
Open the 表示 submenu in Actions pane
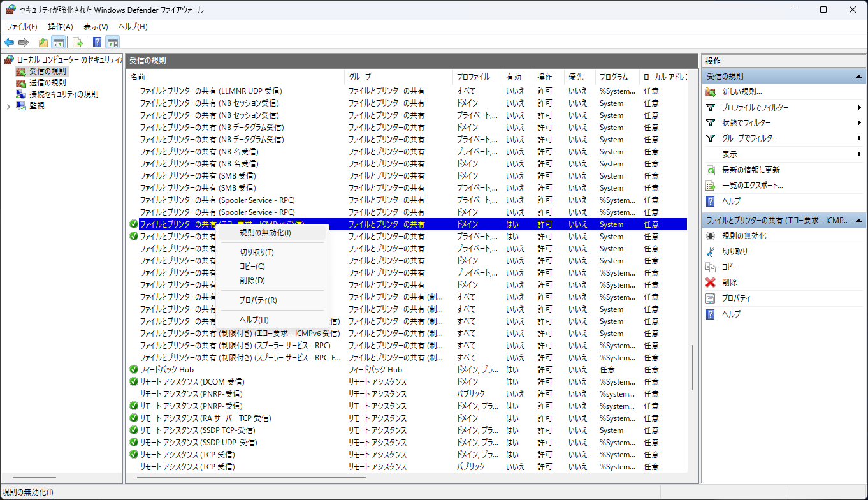(785, 154)
